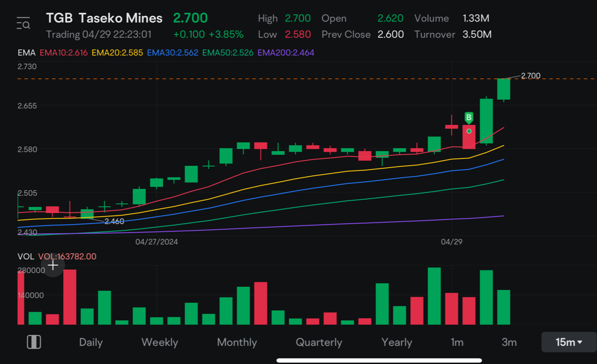This screenshot has height=364, width=597.
Task: Tap the +0.100 +3.85% change text
Action: pos(208,34)
